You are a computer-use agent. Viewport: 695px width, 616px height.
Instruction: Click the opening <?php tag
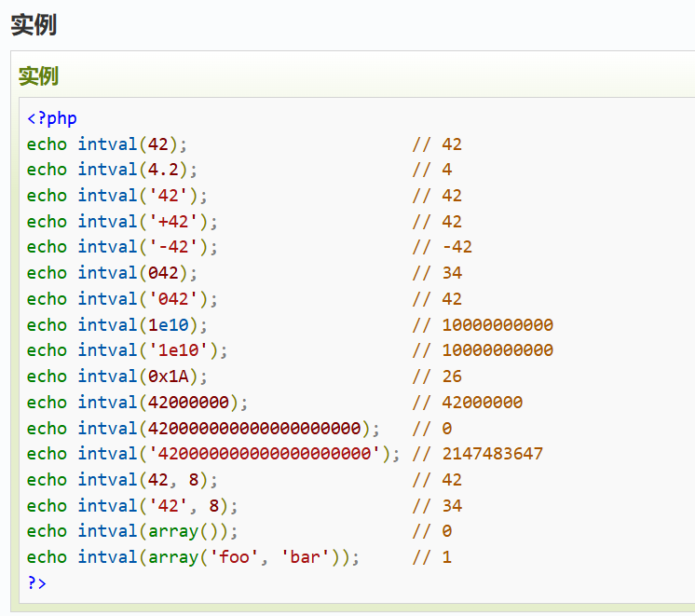[x=52, y=118]
